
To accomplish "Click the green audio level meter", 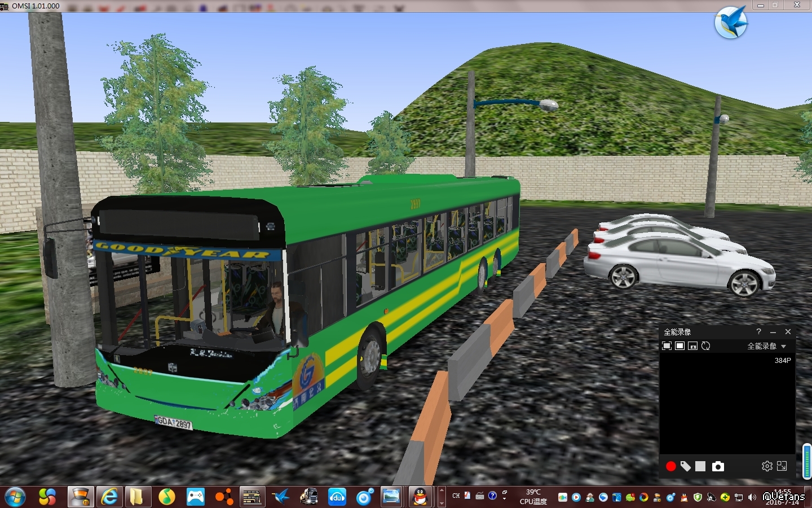I will (x=807, y=461).
